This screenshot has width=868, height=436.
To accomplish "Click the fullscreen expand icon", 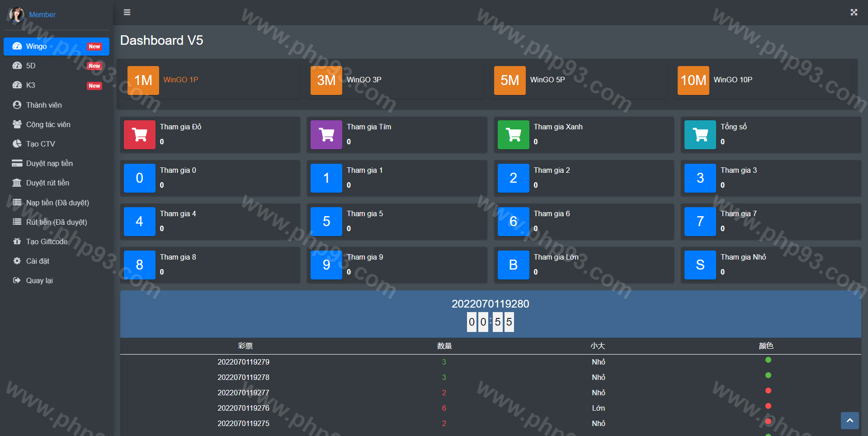I will pos(854,12).
